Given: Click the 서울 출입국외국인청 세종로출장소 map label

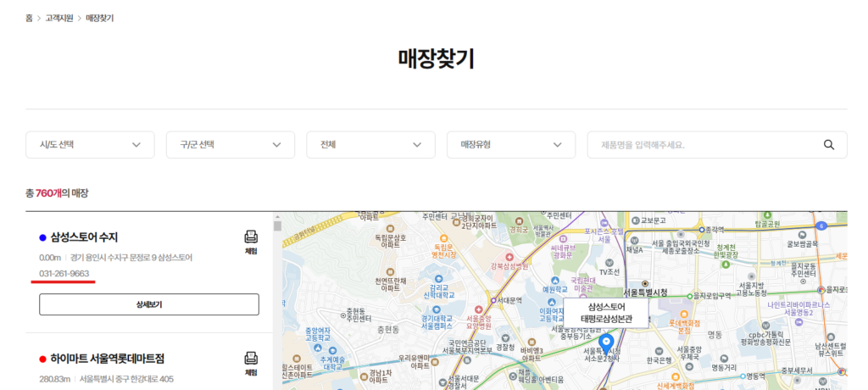Looking at the screenshot, I should coord(681,247).
